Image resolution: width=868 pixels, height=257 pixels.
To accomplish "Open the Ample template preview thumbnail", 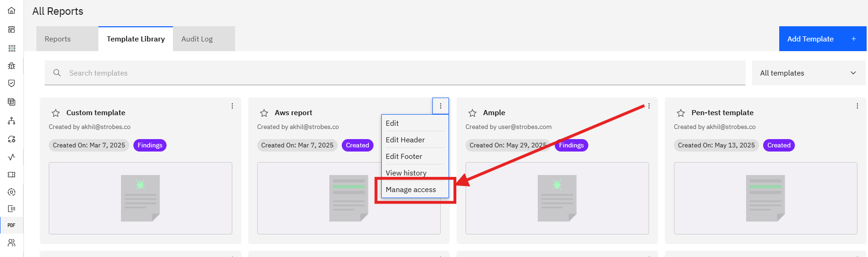I will tap(557, 198).
